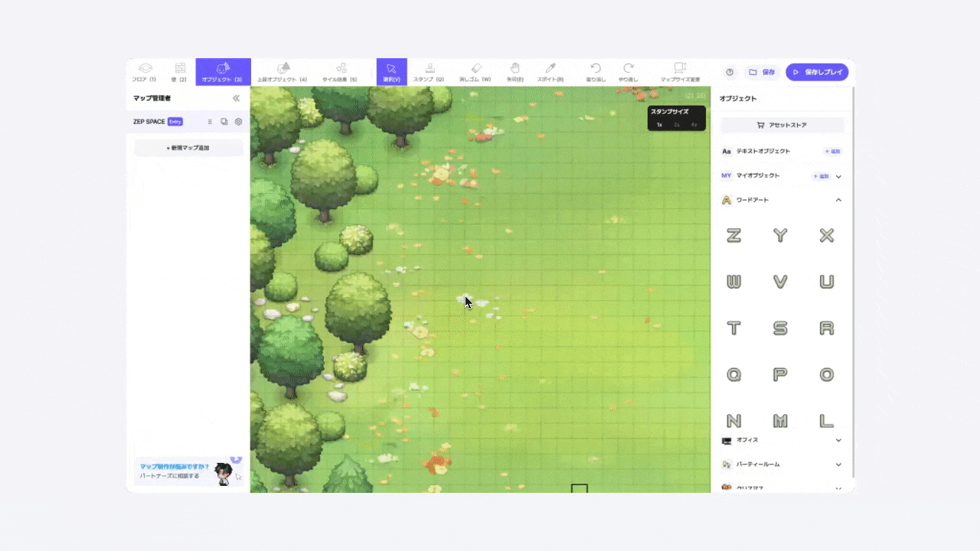Open the partner consultation banner
Image resolution: width=980 pixels, height=551 pixels.
pyautogui.click(x=188, y=471)
